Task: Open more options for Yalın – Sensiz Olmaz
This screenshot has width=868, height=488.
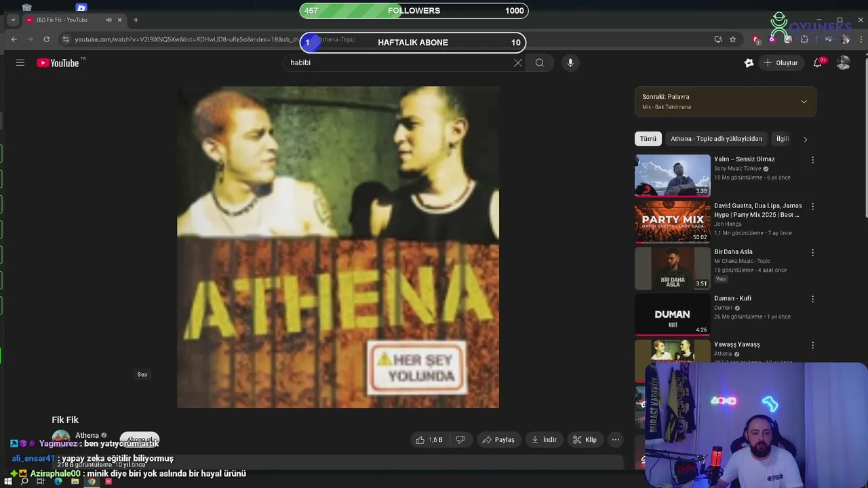Action: pyautogui.click(x=812, y=160)
